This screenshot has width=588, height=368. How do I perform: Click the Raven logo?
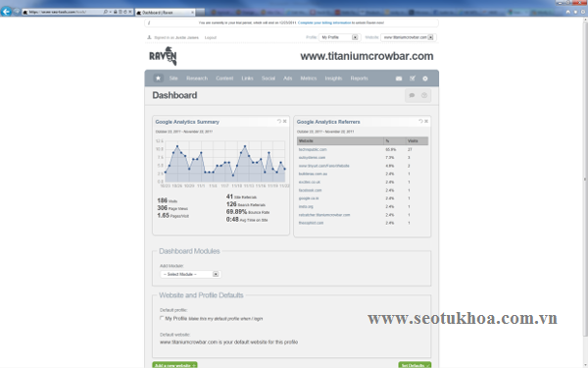coord(163,56)
